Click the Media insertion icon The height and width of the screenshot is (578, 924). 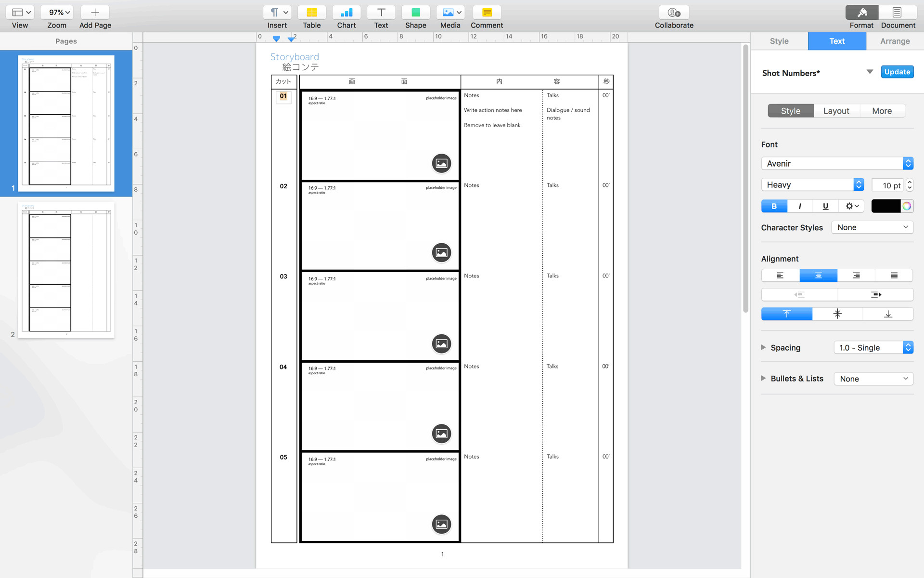449,12
